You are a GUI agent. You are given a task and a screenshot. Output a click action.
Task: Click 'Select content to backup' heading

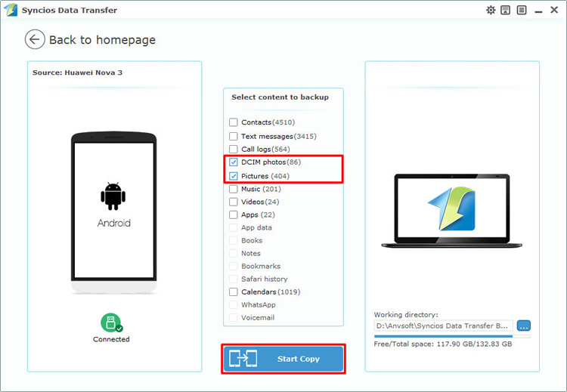pos(280,97)
